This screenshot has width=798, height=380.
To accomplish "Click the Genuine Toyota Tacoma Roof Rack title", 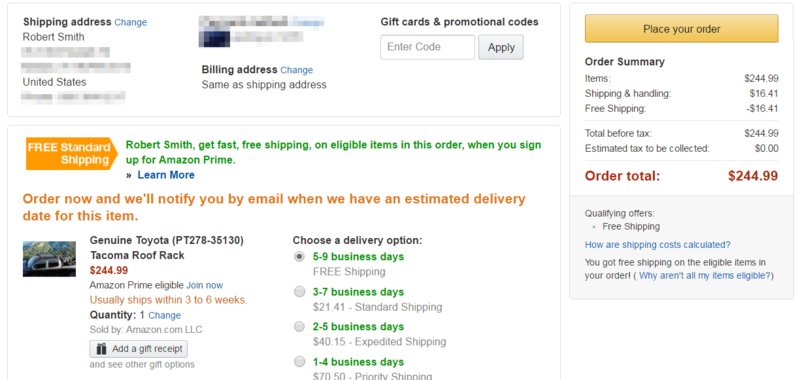I will 166,248.
